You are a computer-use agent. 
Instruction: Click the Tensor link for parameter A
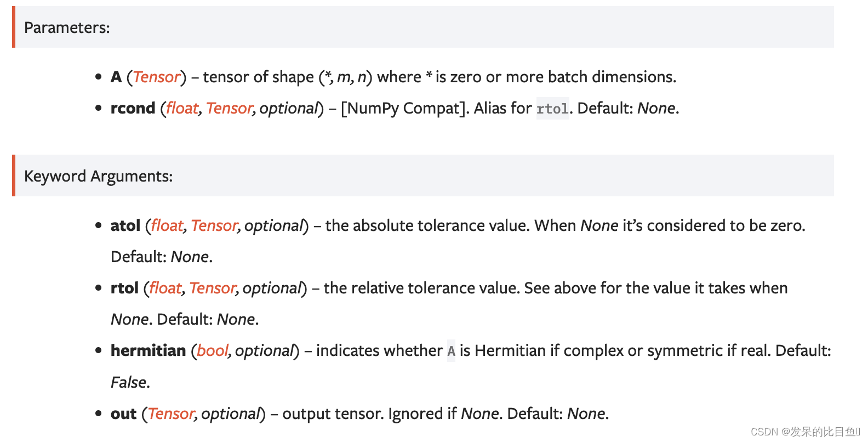(x=156, y=77)
